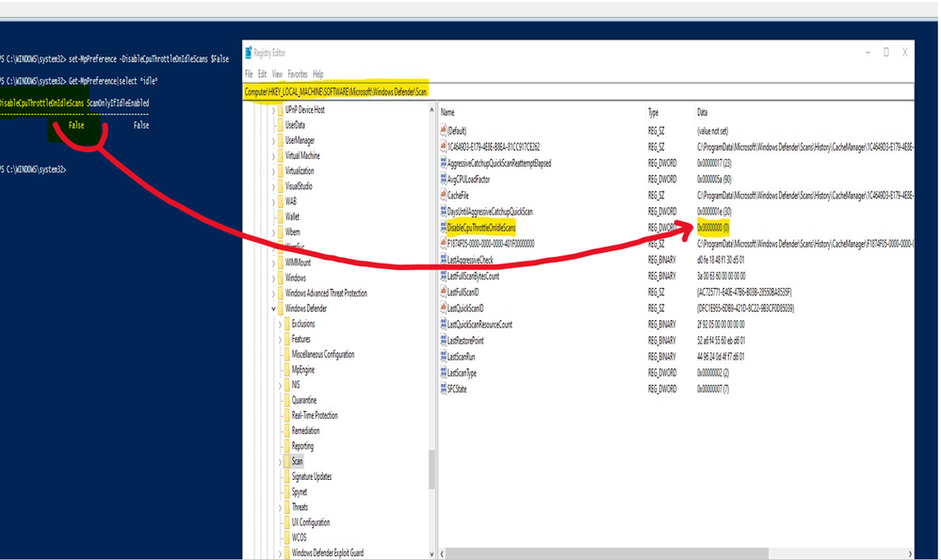Click the AvgCPULoadFactor DWORD value icon
Image resolution: width=941 pixels, height=560 pixels.
444,179
